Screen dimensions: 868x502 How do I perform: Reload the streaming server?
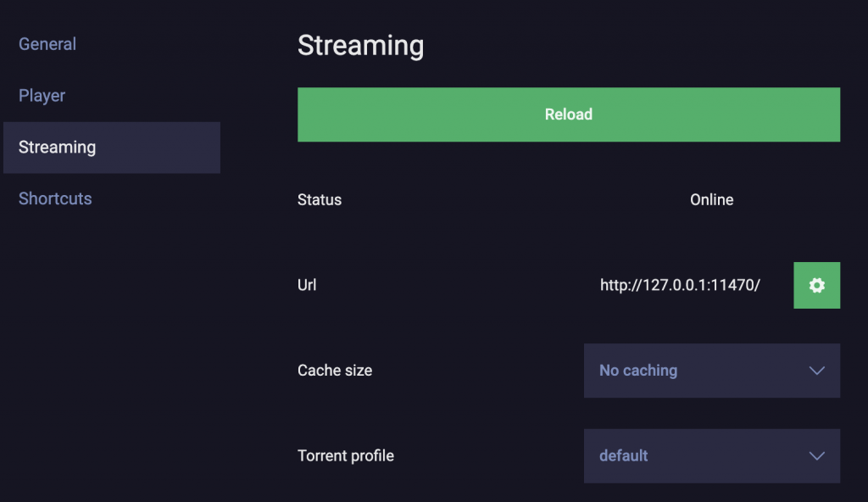tap(569, 114)
